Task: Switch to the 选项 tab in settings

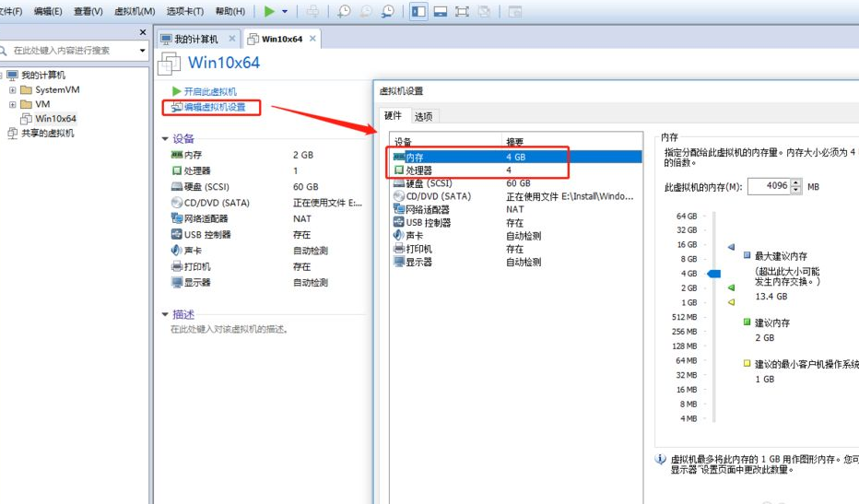Action: point(423,116)
